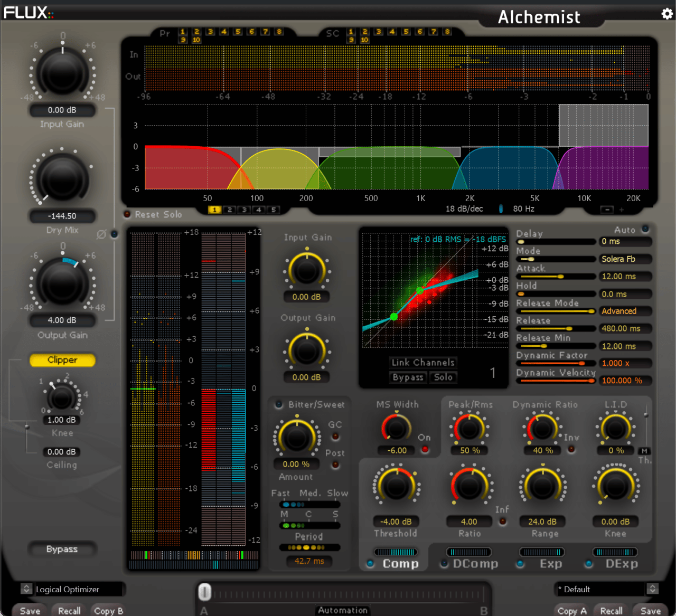Open the Automation tab at the bottom
The height and width of the screenshot is (616, 676).
pyautogui.click(x=342, y=610)
